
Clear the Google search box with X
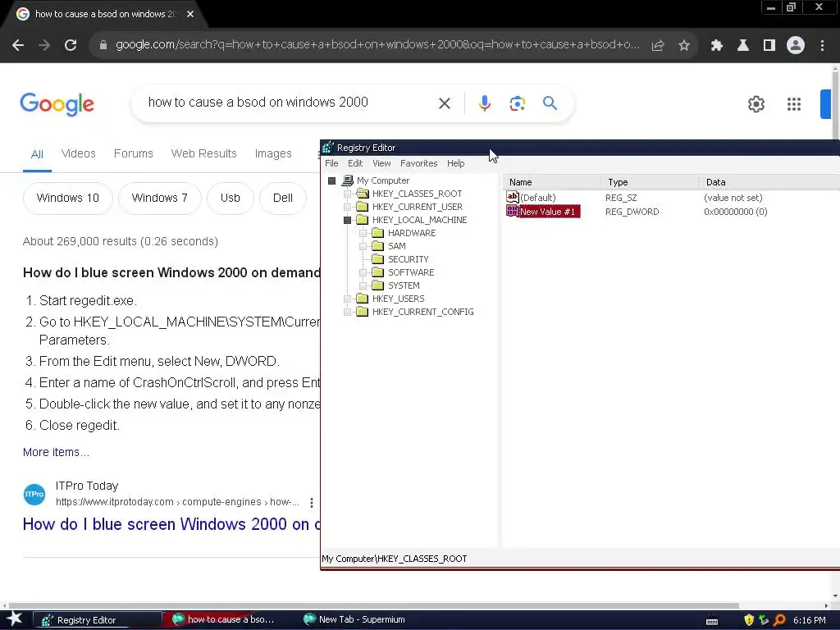tap(444, 103)
